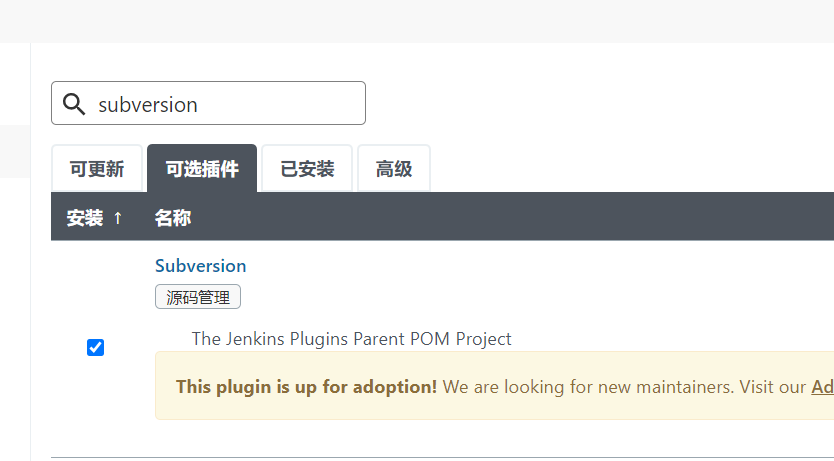Screen dimensions: 834x461
Task: Click empty area of dark table header
Action: click(511, 216)
